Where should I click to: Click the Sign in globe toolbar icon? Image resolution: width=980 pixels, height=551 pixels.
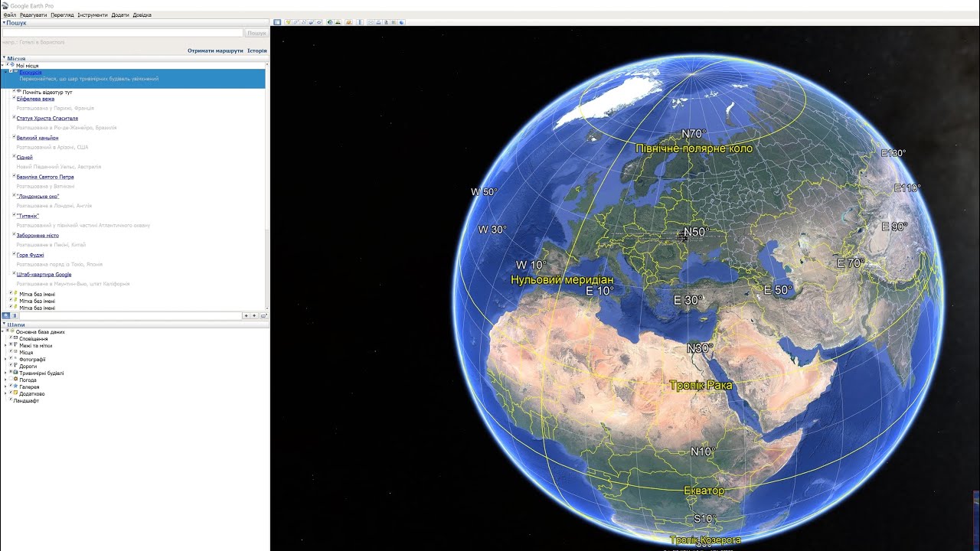(401, 22)
